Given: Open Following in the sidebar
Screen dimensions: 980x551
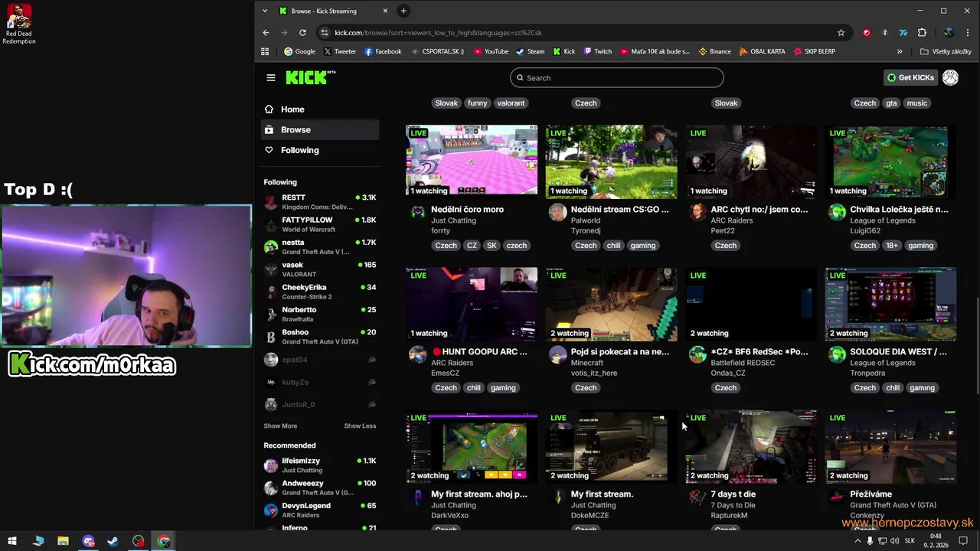Looking at the screenshot, I should 320,150.
